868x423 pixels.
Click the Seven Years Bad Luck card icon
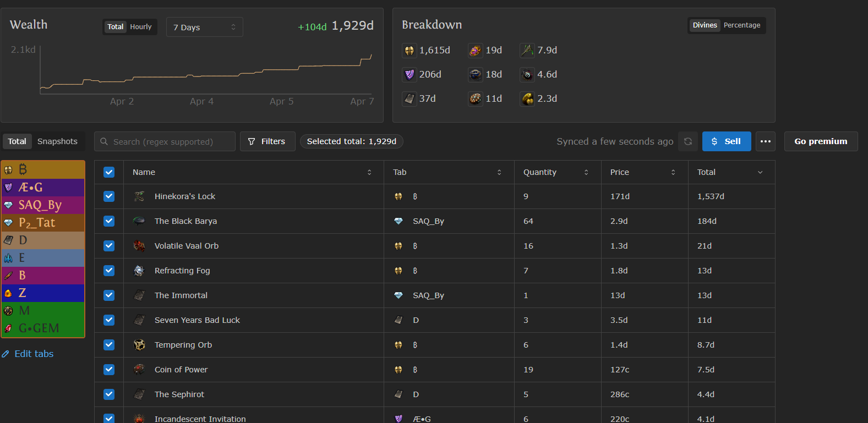coord(139,320)
